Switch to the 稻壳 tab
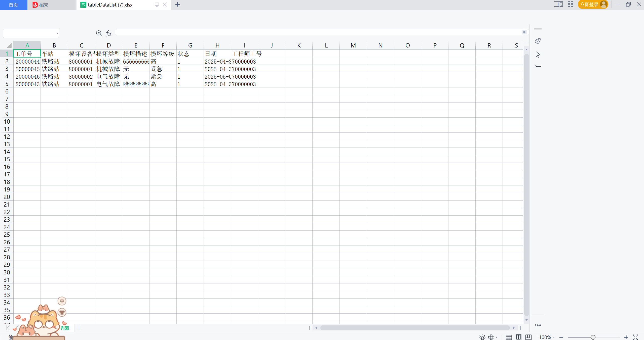The image size is (644, 340). (x=44, y=5)
